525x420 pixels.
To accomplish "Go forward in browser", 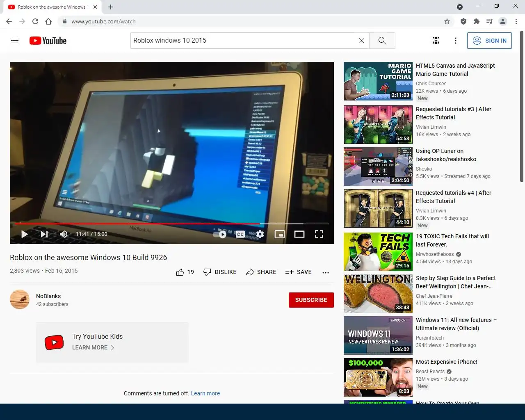I will pyautogui.click(x=22, y=21).
